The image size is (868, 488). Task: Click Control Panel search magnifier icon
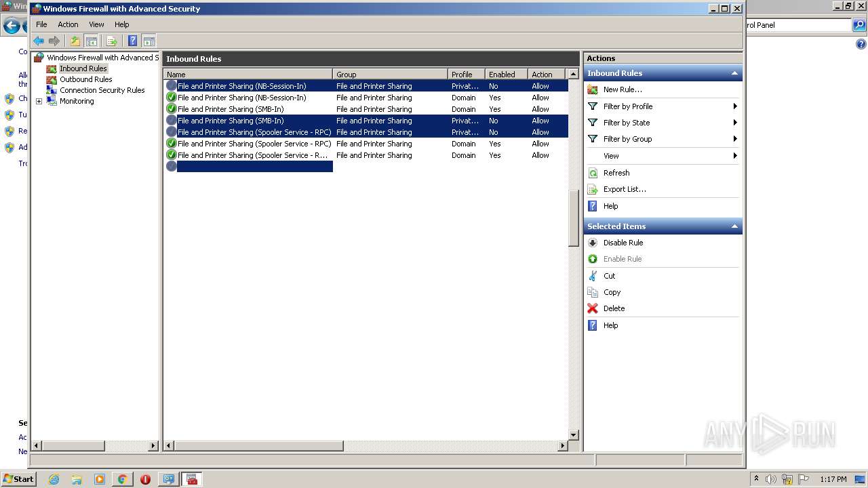point(859,25)
